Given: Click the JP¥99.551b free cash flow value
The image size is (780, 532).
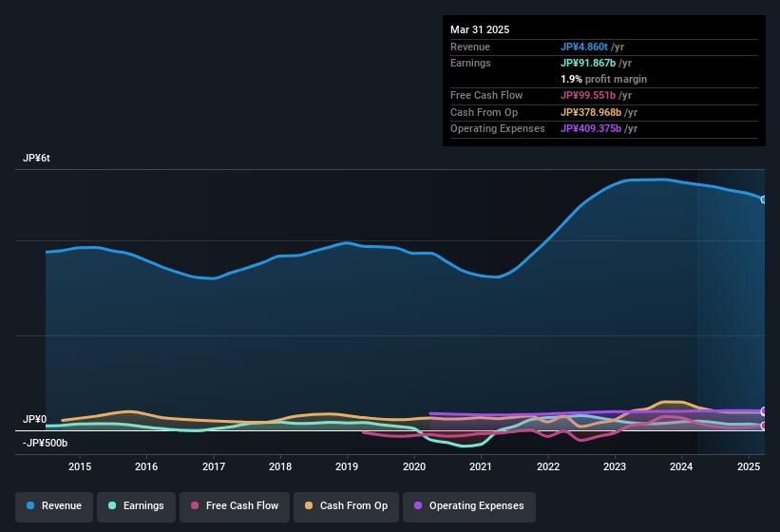Looking at the screenshot, I should 588,95.
